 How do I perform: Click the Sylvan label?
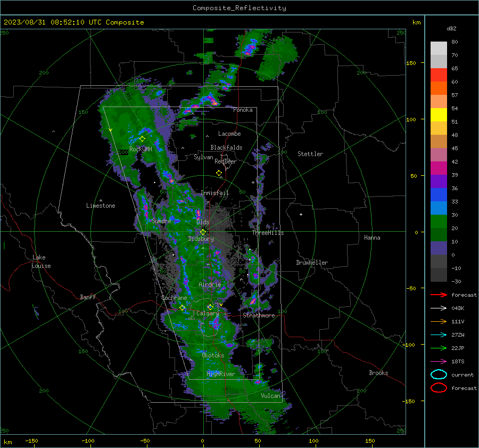click(203, 158)
